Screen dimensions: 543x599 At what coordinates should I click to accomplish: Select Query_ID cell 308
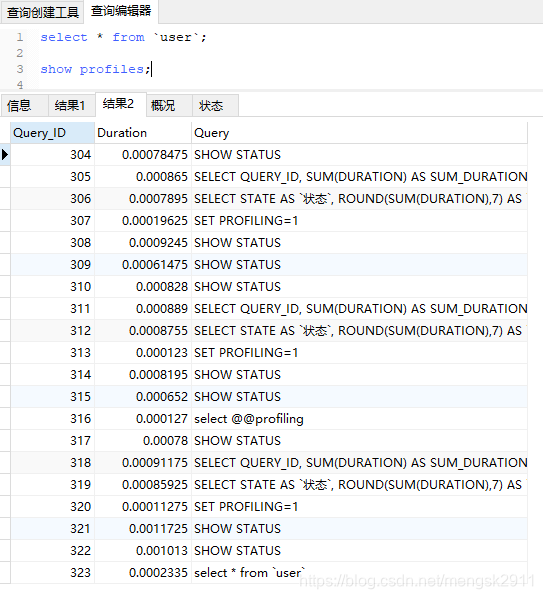pyautogui.click(x=52, y=243)
